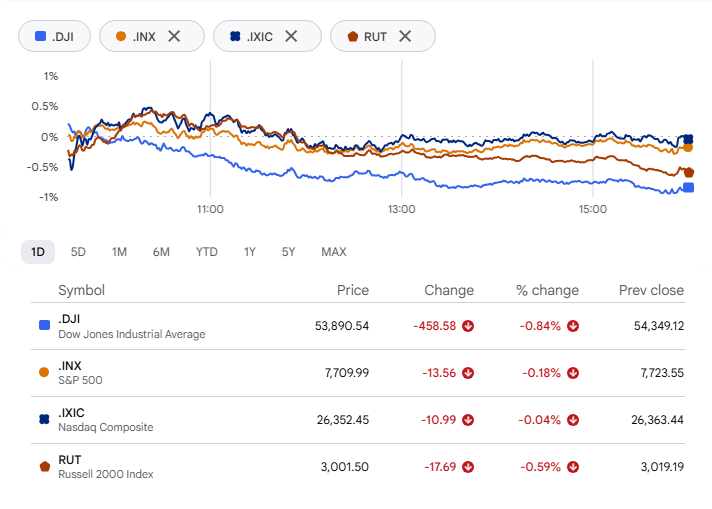Open the Nasdaq Composite row
The image size is (712, 509).
(358, 420)
